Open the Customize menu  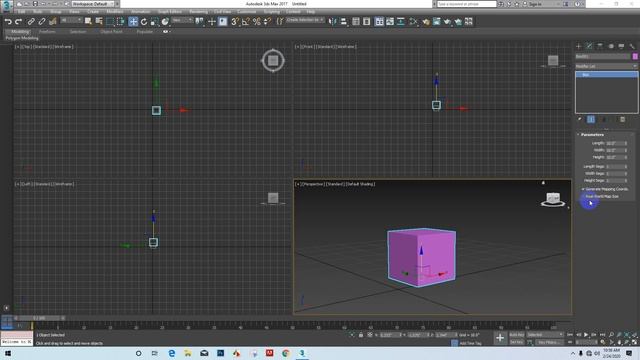coord(247,11)
